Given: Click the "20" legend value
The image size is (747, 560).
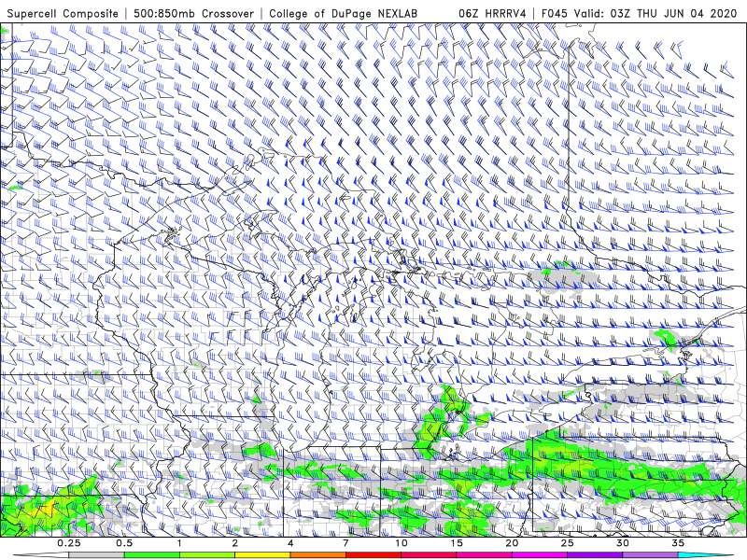Looking at the screenshot, I should pos(512,543).
